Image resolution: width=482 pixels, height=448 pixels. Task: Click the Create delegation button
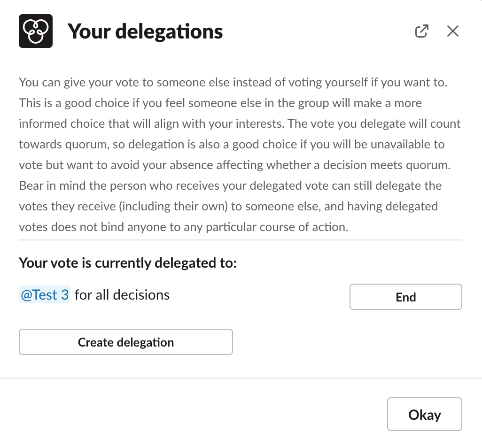click(125, 342)
